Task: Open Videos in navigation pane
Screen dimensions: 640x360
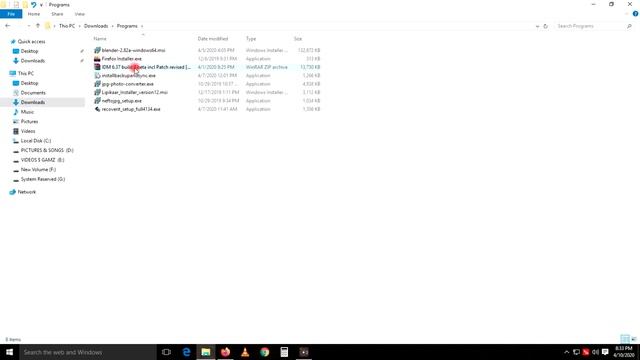Action: pos(28,131)
